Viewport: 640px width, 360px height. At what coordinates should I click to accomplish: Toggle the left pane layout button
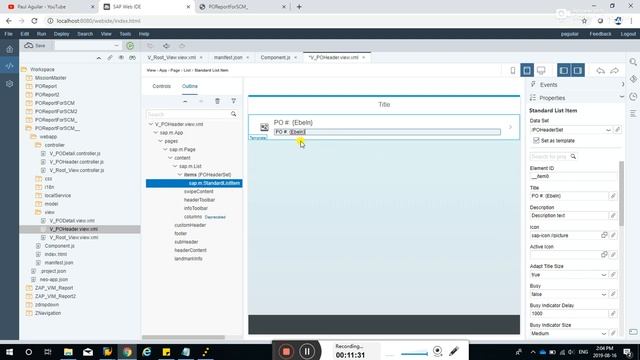coord(564,70)
